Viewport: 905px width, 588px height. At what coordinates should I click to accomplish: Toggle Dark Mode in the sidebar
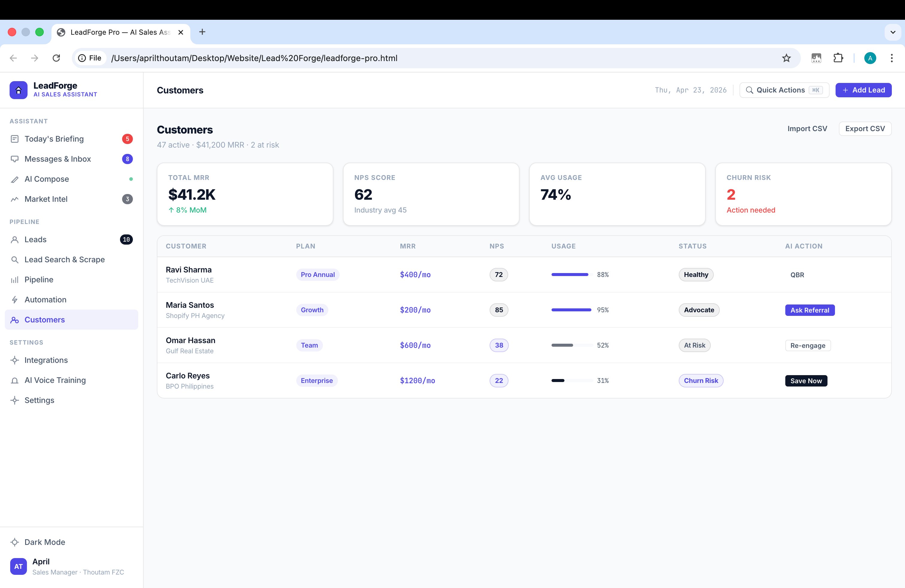pos(45,542)
